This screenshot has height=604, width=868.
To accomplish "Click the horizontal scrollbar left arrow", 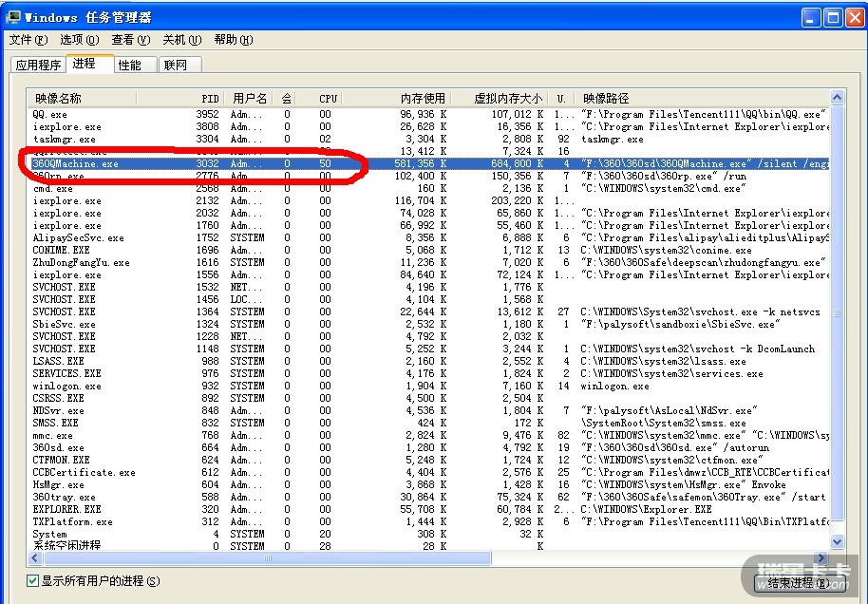I will point(35,558).
